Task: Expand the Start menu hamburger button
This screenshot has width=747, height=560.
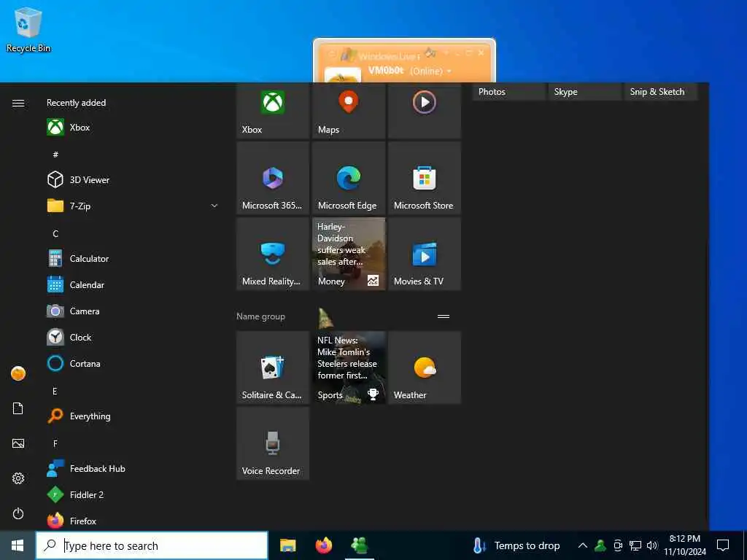Action: pyautogui.click(x=18, y=103)
